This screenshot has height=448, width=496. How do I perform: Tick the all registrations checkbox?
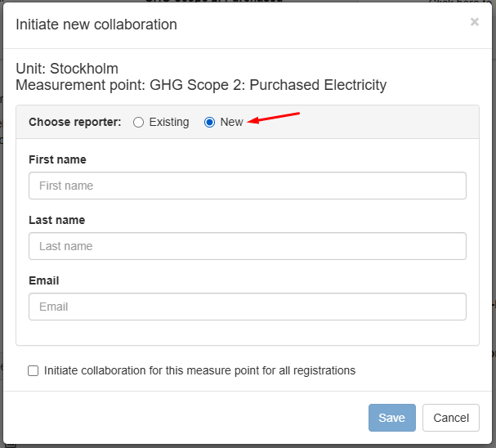point(34,371)
